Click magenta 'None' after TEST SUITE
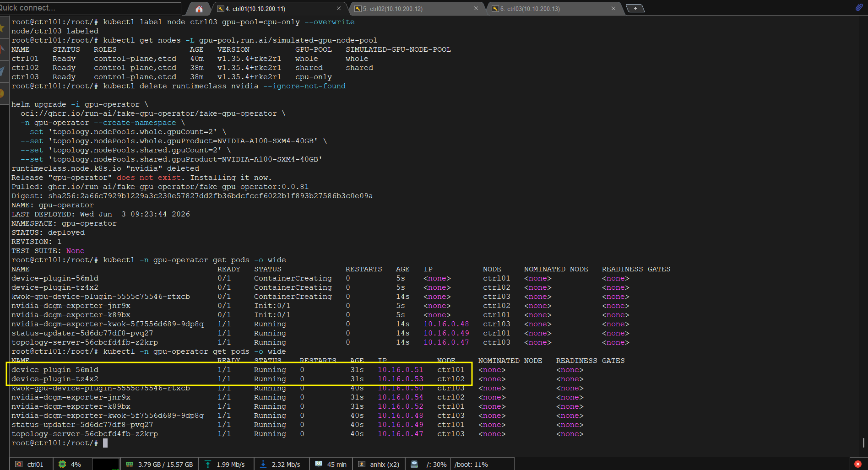868x470 pixels. 75,251
